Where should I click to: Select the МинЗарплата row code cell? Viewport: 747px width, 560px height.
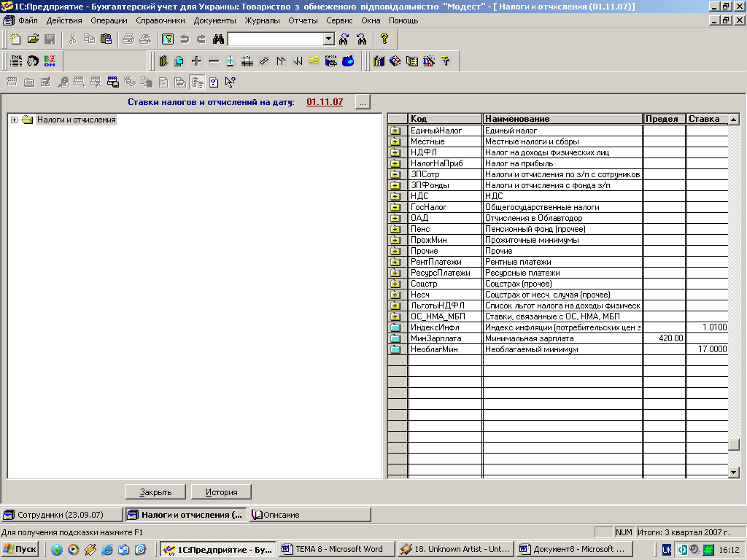(x=446, y=338)
